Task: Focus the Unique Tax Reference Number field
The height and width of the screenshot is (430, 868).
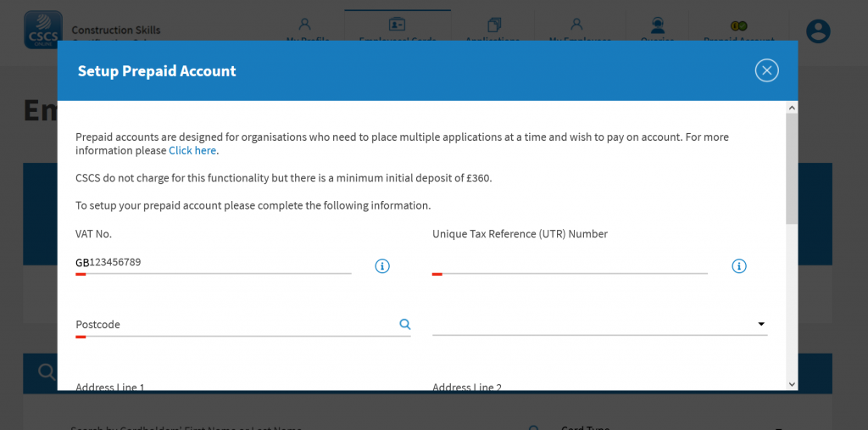Action: click(x=570, y=263)
